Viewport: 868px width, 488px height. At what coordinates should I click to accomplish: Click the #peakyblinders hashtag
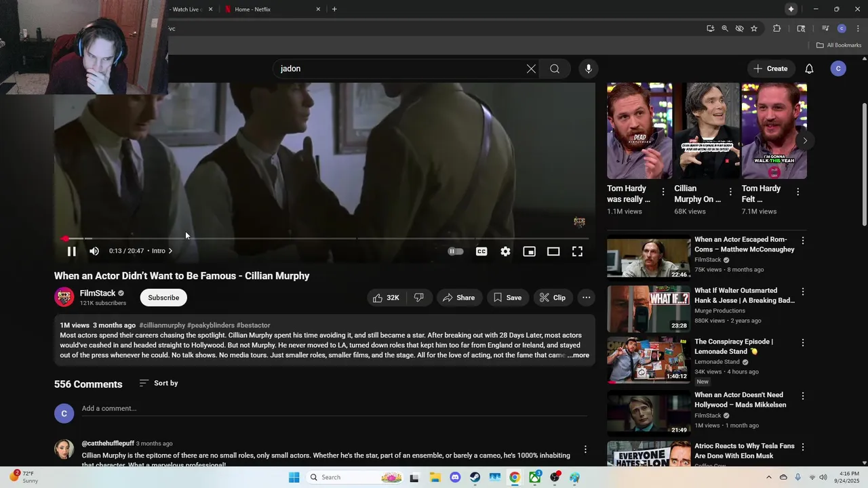click(211, 325)
